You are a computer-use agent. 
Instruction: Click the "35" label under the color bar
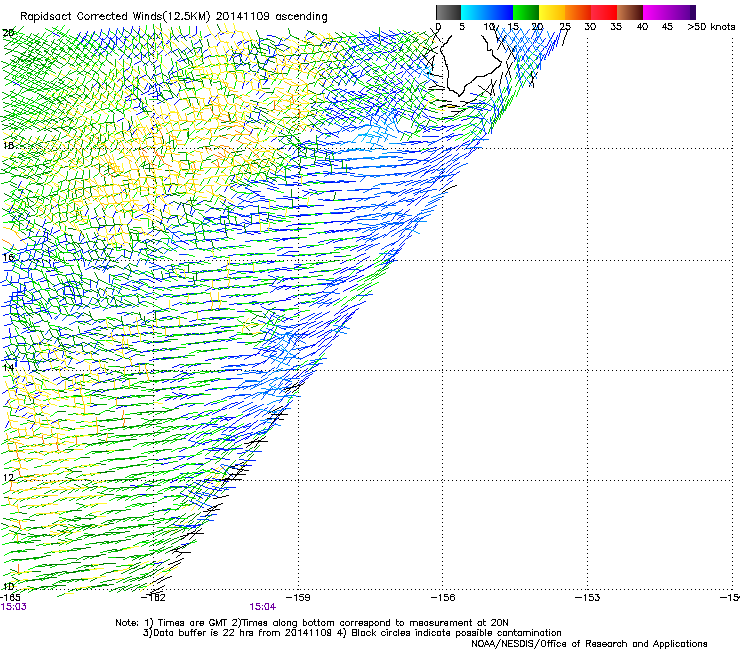[616, 27]
